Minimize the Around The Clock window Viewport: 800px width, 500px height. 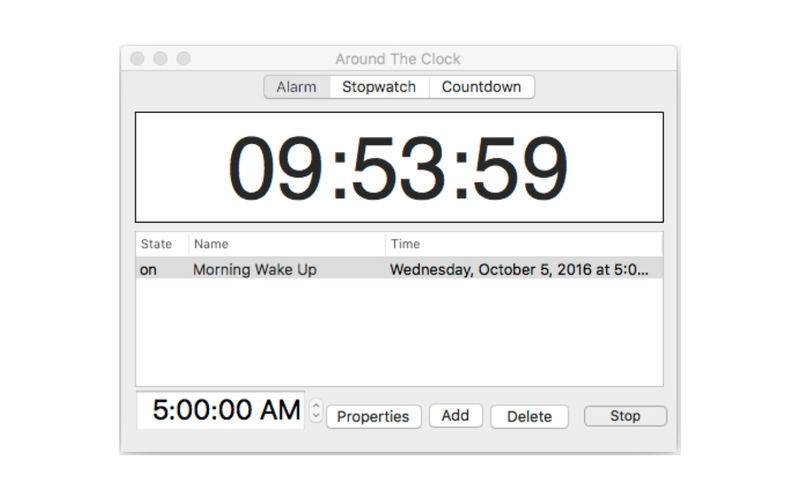[x=160, y=59]
